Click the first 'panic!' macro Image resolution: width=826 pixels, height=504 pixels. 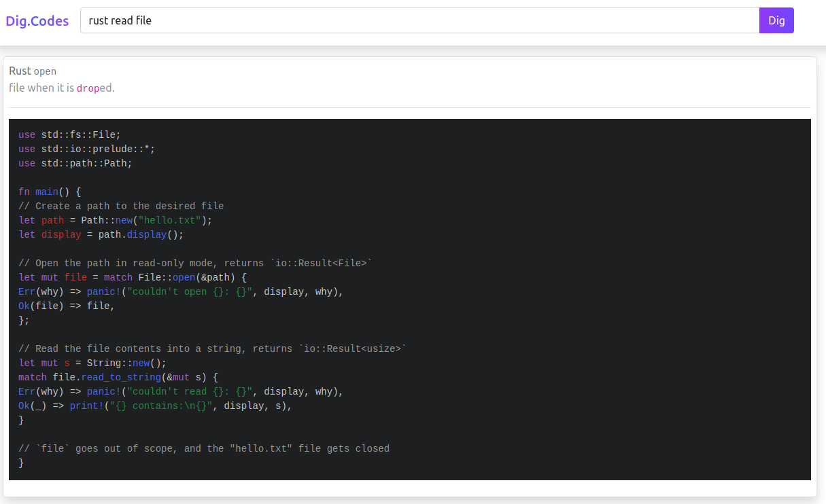coord(103,291)
